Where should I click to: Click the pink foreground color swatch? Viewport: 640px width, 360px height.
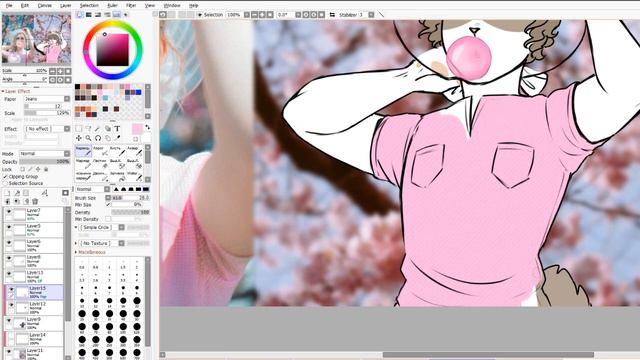click(137, 129)
